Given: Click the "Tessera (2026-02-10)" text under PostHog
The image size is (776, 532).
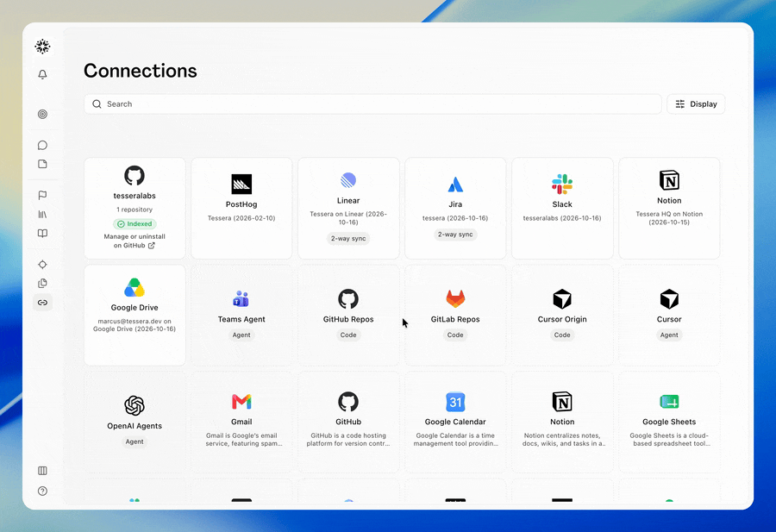Looking at the screenshot, I should 241,218.
